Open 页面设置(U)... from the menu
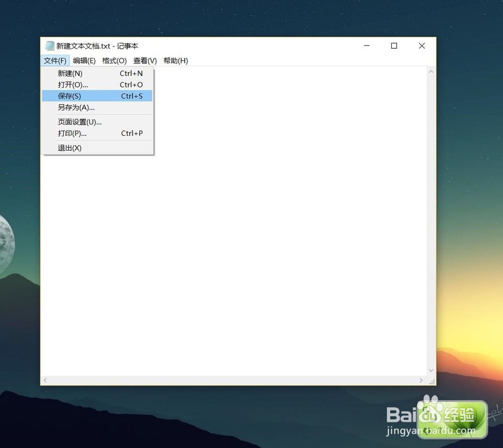 pyautogui.click(x=97, y=122)
